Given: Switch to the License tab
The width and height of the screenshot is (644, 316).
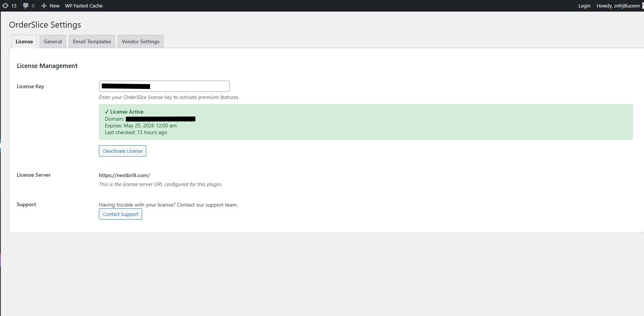Looking at the screenshot, I should point(24,41).
